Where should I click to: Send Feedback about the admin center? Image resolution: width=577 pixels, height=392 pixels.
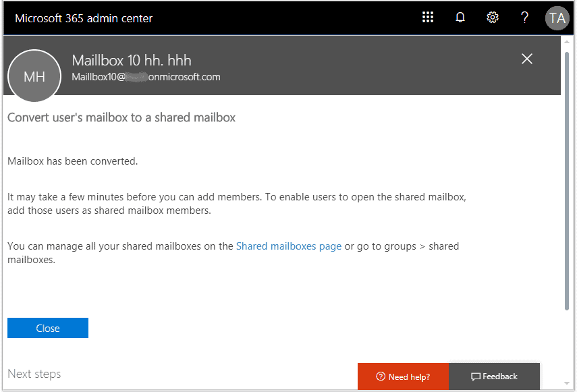[x=495, y=376]
